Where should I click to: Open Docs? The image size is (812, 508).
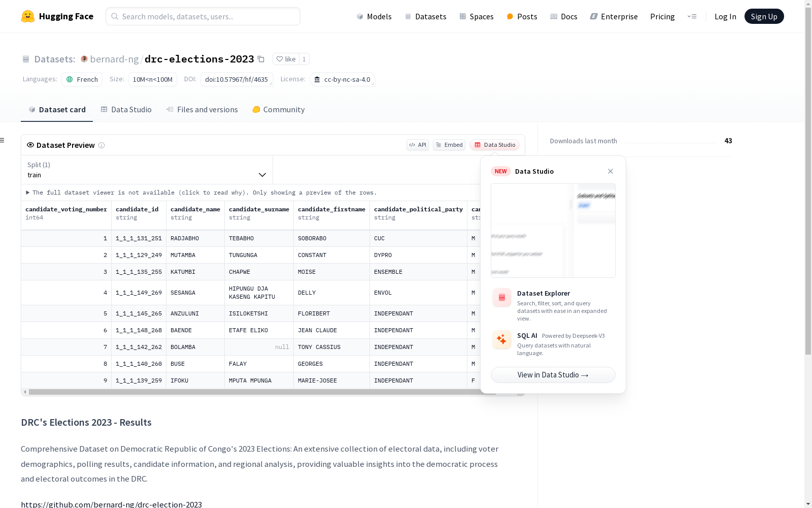564,16
